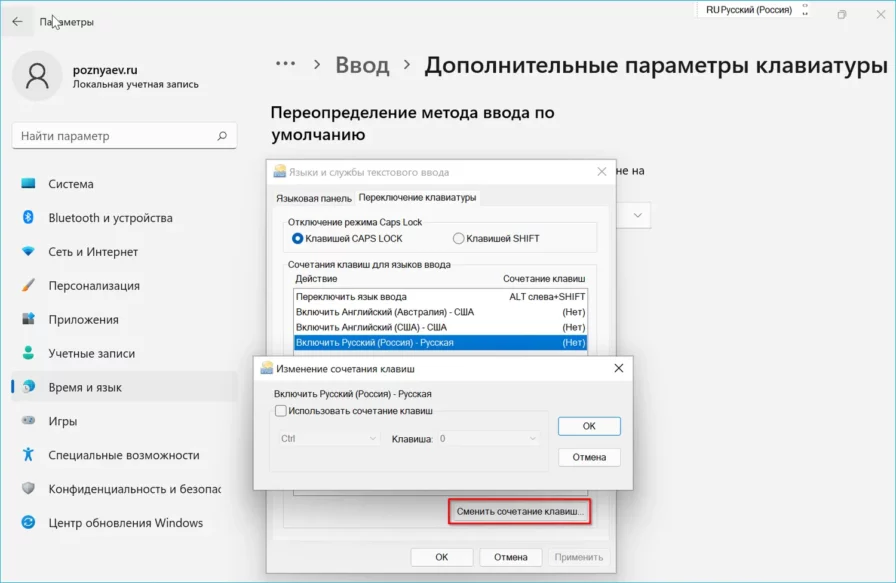Click OK in text services dialog

coord(442,557)
